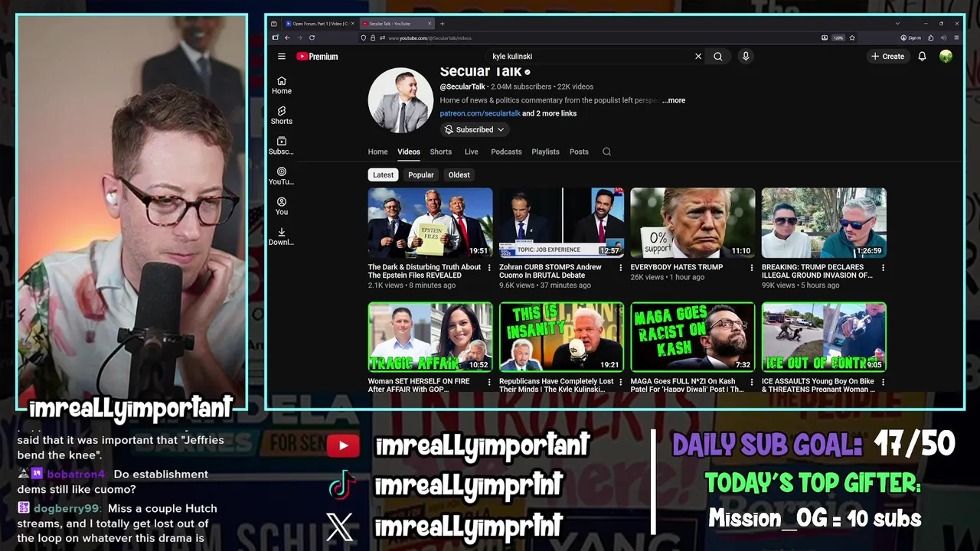Open the browser list-all-tabs chevron
980x551 pixels.
point(897,24)
